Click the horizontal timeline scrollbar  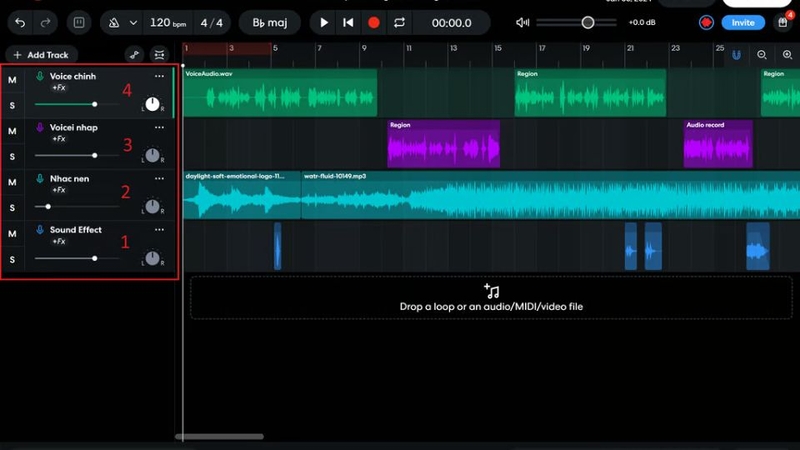click(219, 437)
